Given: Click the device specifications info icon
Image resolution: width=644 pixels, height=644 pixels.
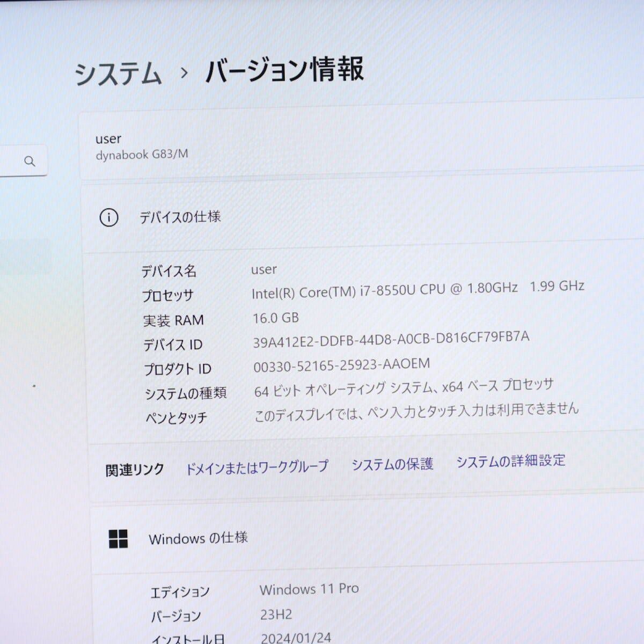Looking at the screenshot, I should pyautogui.click(x=109, y=218).
